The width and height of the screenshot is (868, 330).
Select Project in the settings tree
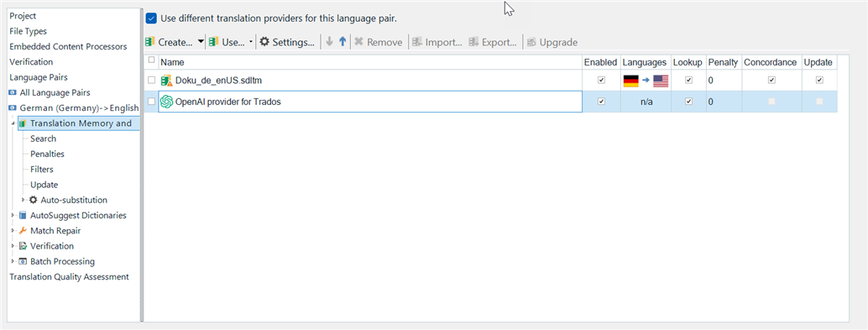[x=23, y=16]
